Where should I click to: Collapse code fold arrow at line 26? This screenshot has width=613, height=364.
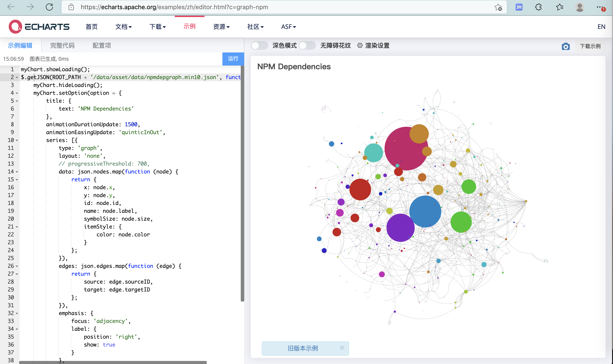coord(17,266)
